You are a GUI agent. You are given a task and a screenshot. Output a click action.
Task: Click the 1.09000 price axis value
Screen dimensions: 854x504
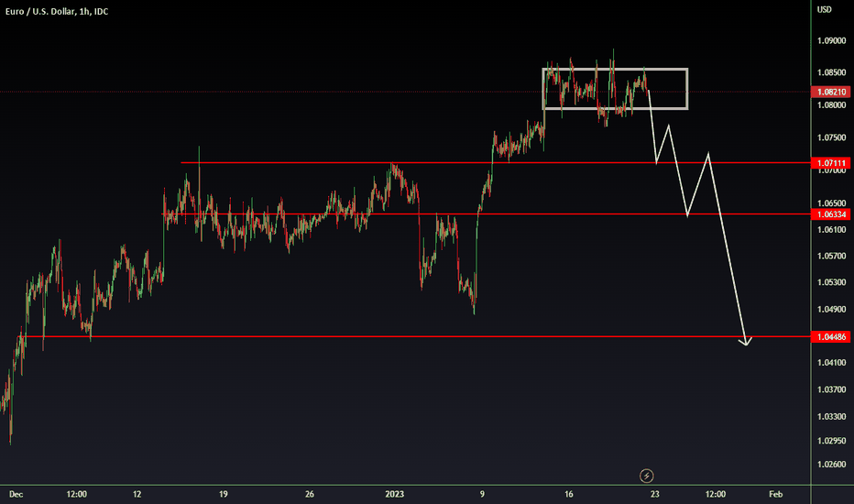click(x=832, y=41)
